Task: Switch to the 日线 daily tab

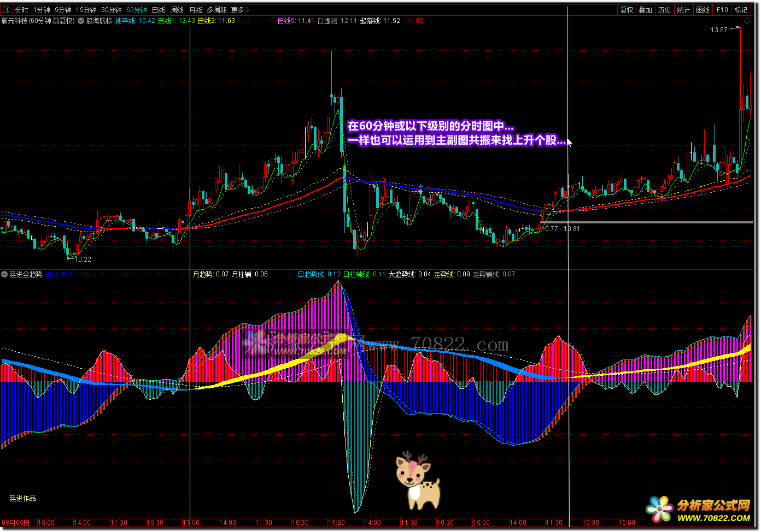Action: (x=159, y=10)
